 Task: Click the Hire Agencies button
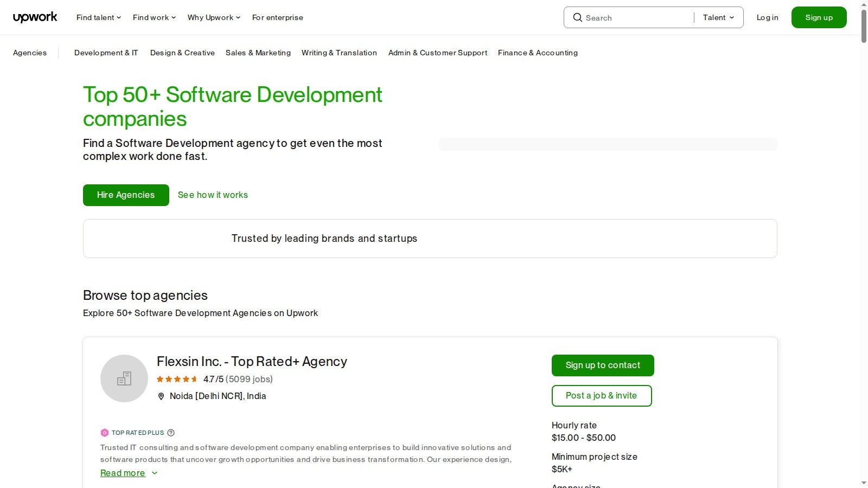click(125, 195)
